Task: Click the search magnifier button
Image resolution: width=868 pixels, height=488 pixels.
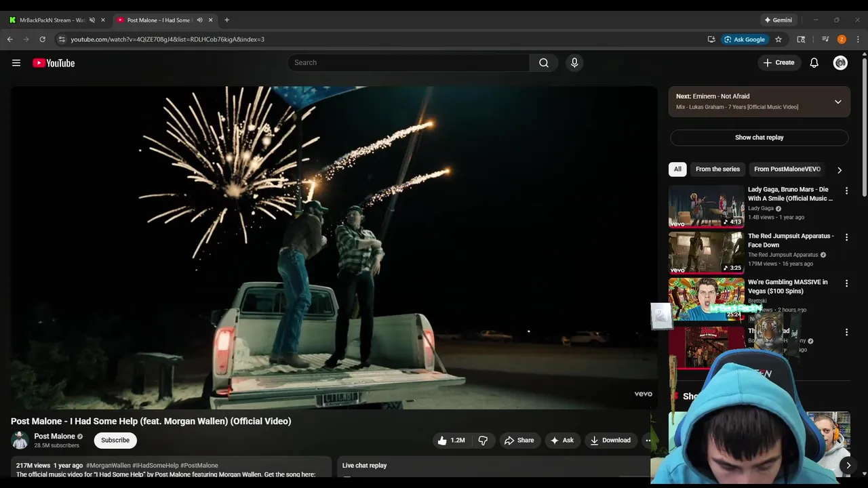Action: [x=544, y=62]
